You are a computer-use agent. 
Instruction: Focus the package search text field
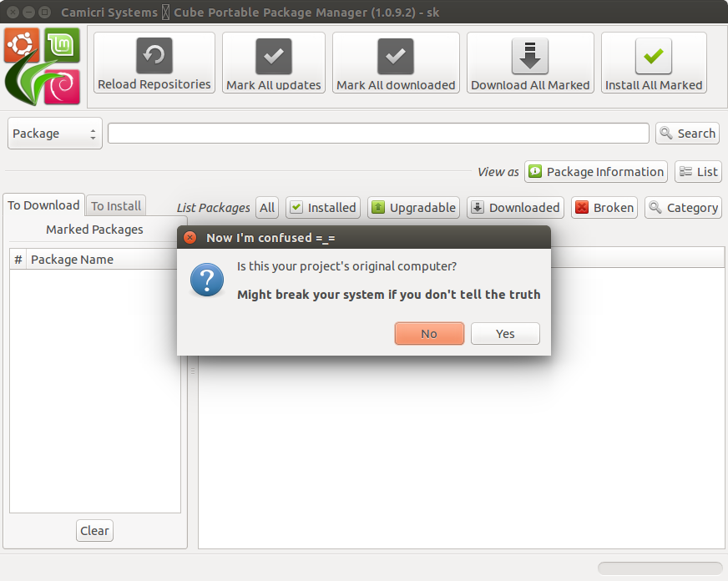(x=378, y=134)
